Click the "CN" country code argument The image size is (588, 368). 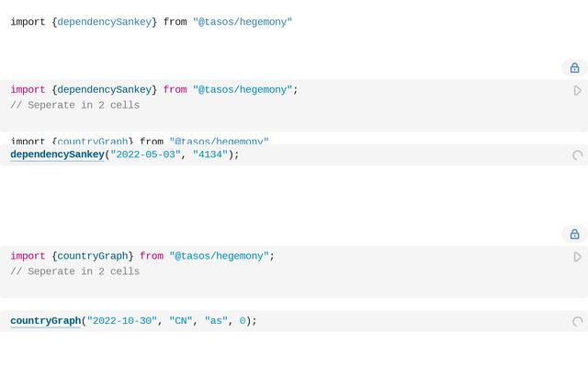[x=181, y=321]
